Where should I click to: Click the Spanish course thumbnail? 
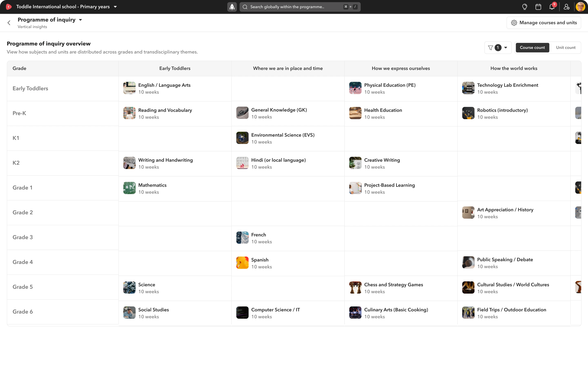click(242, 263)
